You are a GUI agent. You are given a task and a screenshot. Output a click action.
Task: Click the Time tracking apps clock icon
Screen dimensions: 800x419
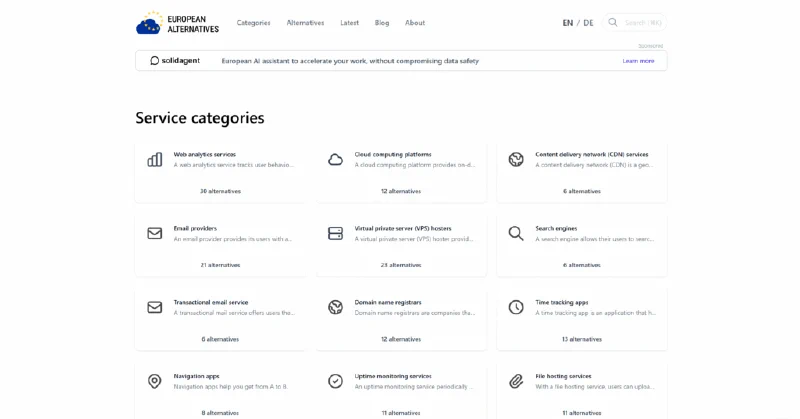coord(516,307)
